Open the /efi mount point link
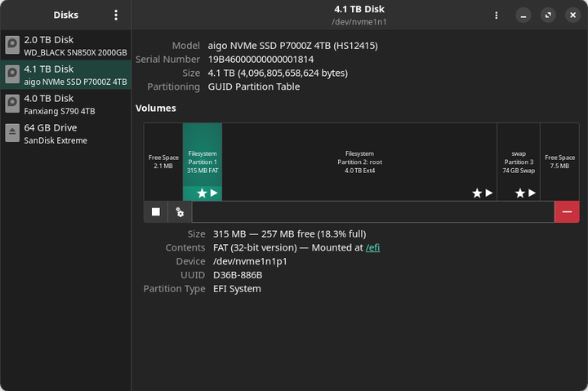588x391 pixels. 372,247
